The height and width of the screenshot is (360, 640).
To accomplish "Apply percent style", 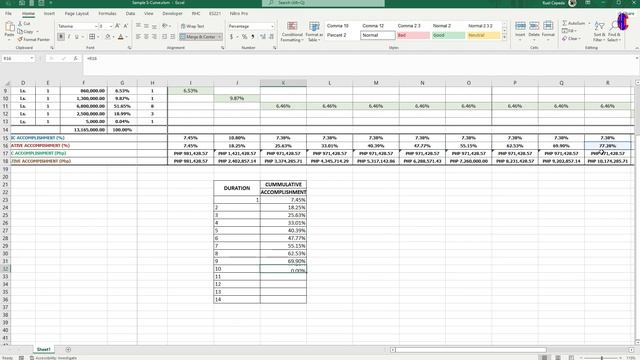I will click(244, 37).
